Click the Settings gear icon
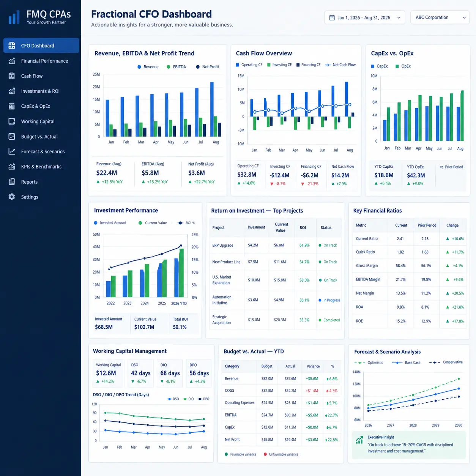This screenshot has width=476, height=476. pos(12,197)
